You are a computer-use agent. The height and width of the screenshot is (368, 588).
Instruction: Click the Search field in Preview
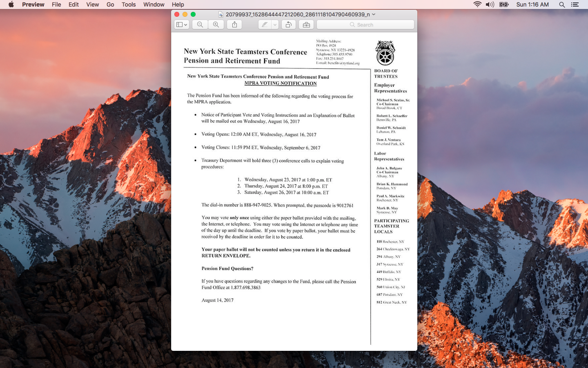coord(365,25)
